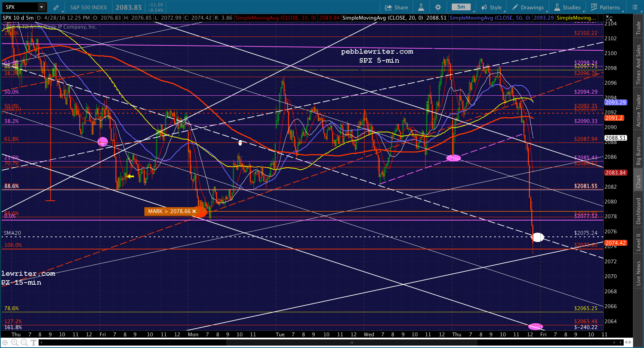The image size is (644, 348).
Task: Open the Live News side tab
Action: click(638, 273)
